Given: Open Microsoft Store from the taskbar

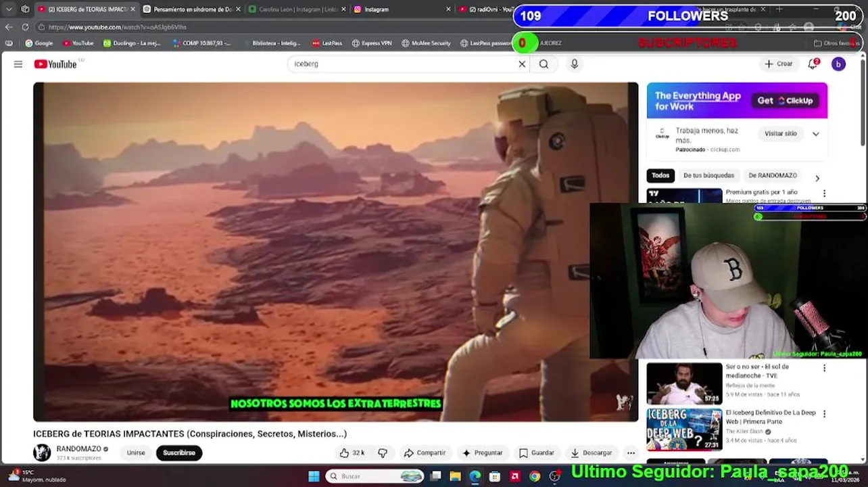Looking at the screenshot, I should [495, 476].
